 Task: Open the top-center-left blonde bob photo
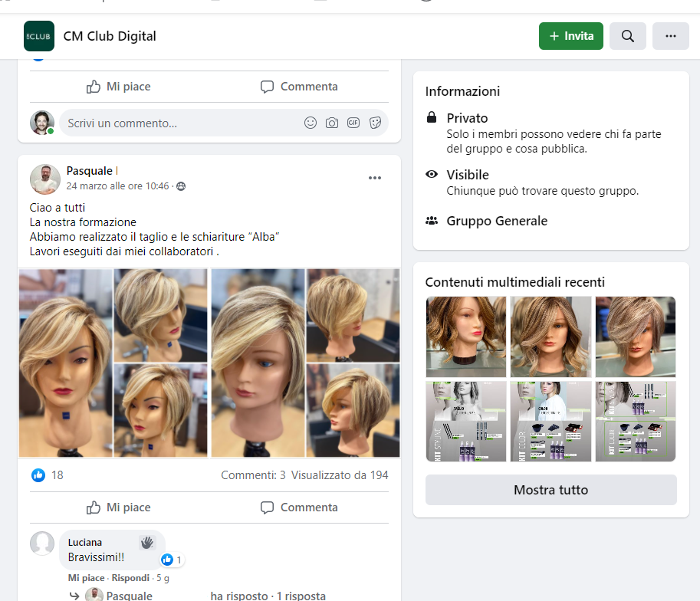161,315
